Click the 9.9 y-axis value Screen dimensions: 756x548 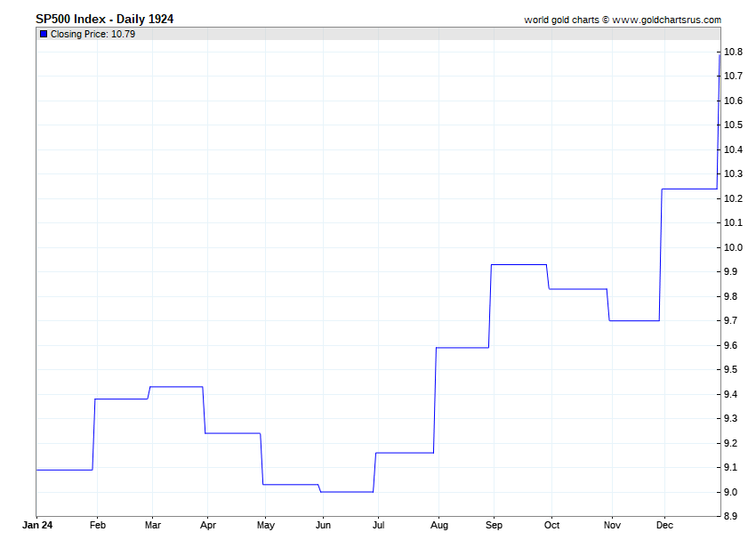[730, 271]
